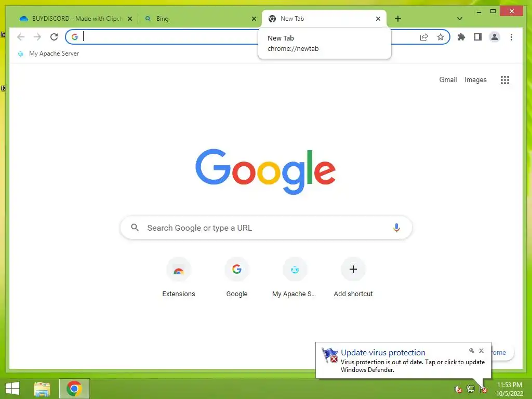Image resolution: width=532 pixels, height=399 pixels.
Task: Switch to the Bing tab
Action: (x=200, y=19)
